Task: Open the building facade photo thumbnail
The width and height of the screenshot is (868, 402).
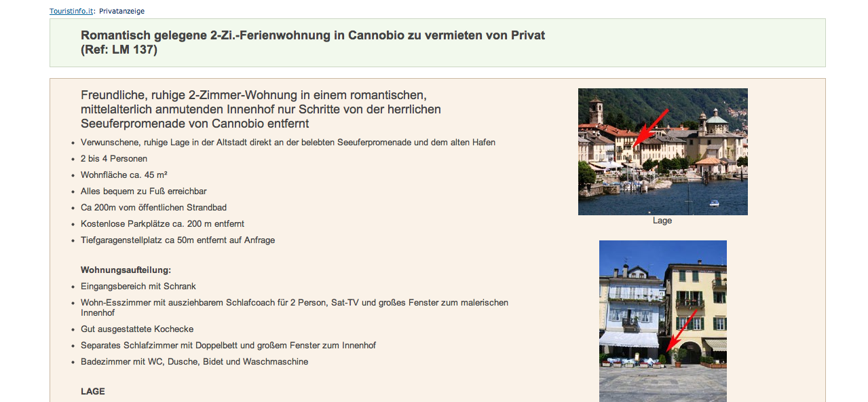Action: click(662, 321)
